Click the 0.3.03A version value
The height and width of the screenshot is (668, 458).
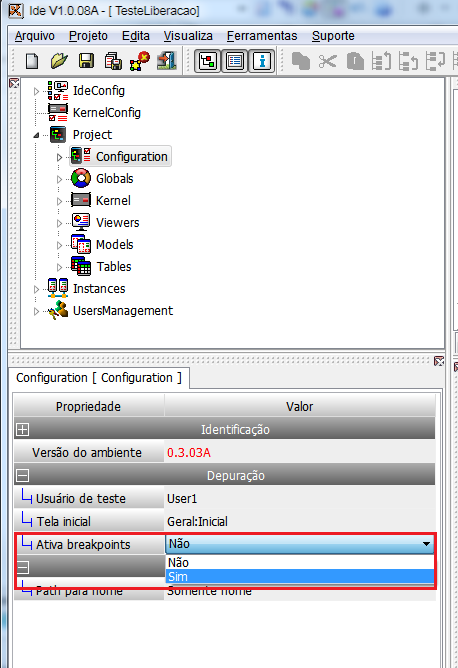(189, 452)
